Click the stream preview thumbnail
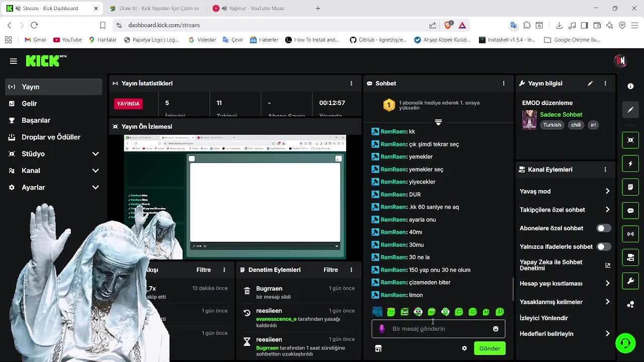644x362 pixels. coord(235,197)
